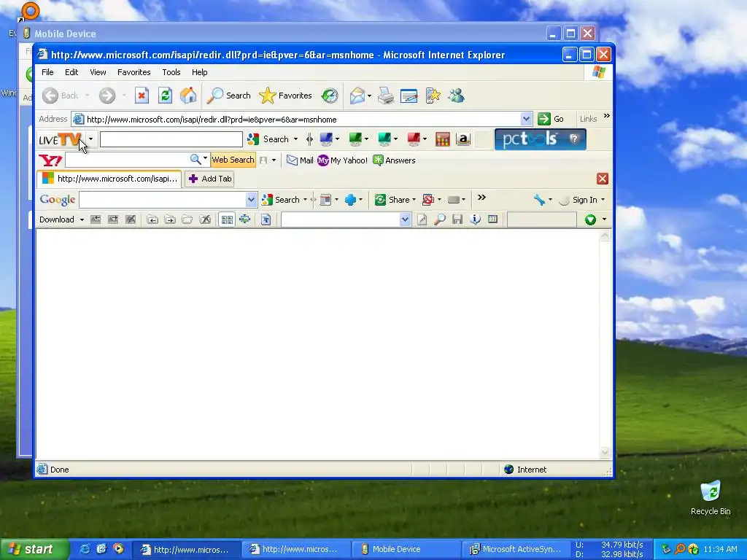Switch to Microsoft ActiveSync taskbar button
This screenshot has height=560, width=747.
pos(516,550)
